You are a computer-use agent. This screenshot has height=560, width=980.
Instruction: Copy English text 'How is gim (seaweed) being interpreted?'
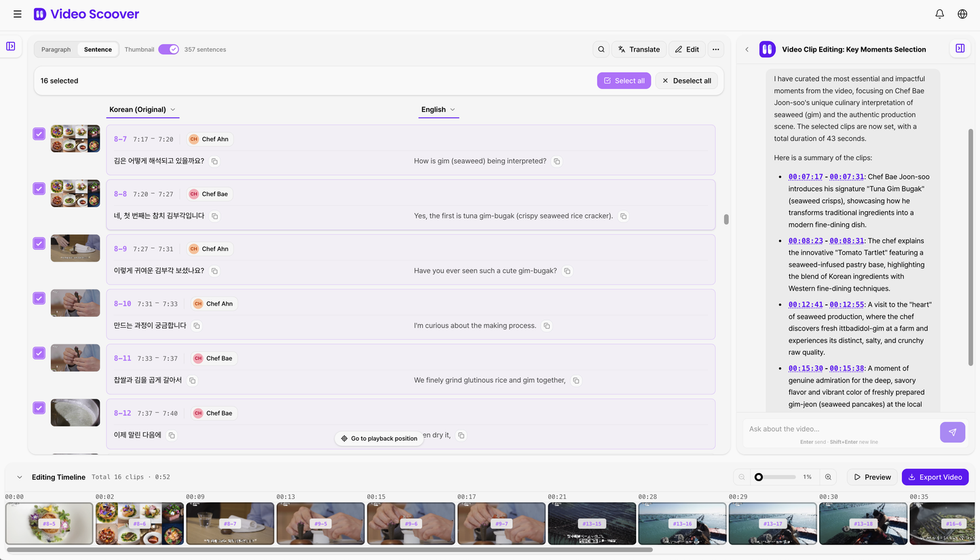[x=557, y=161]
